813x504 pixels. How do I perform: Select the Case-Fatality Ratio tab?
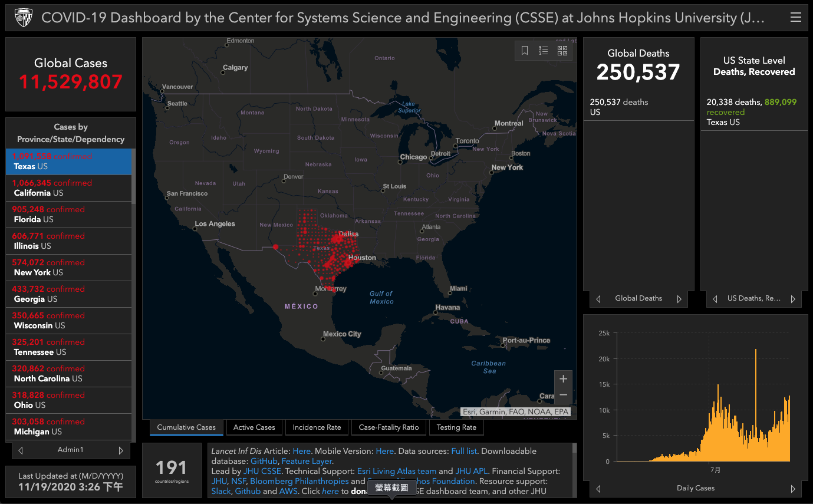point(389,427)
